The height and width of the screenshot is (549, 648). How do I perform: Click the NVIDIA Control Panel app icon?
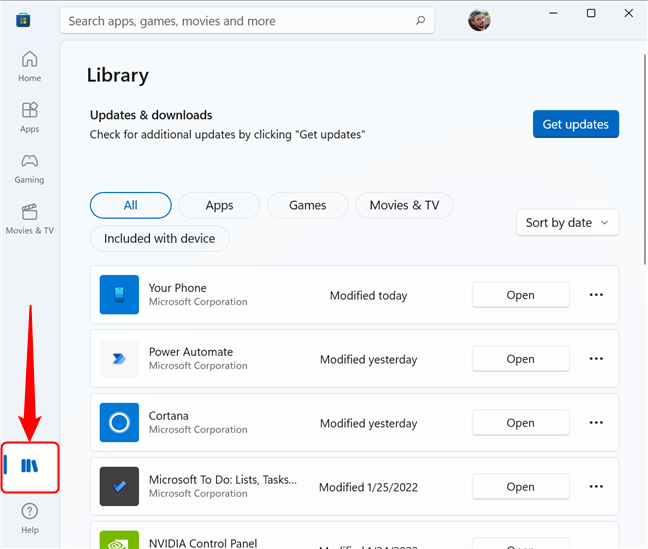(119, 540)
